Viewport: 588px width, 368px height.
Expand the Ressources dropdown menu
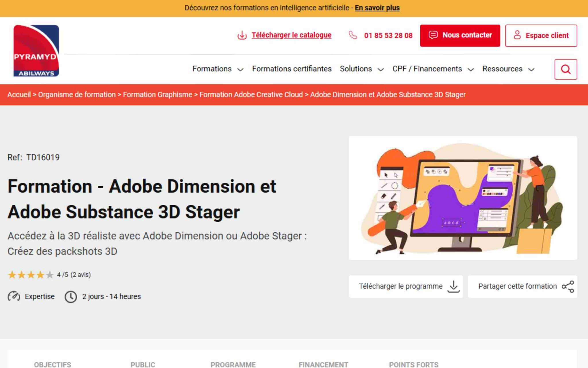(508, 69)
